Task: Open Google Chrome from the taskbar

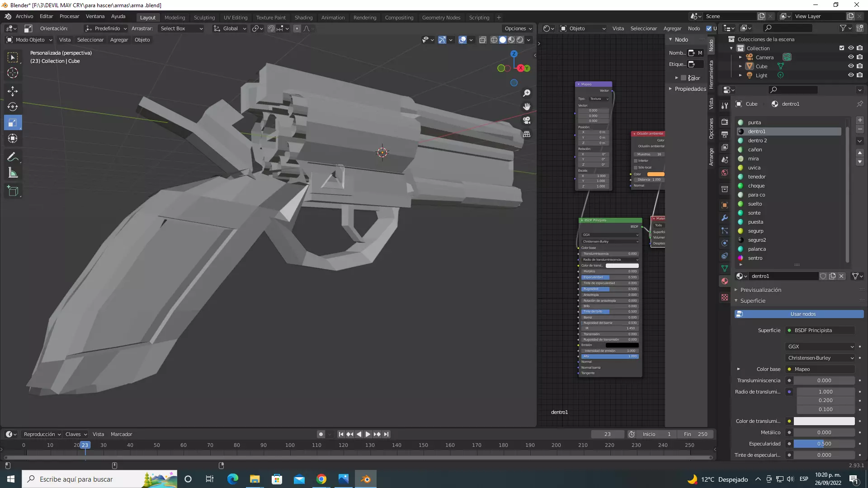Action: [x=321, y=479]
